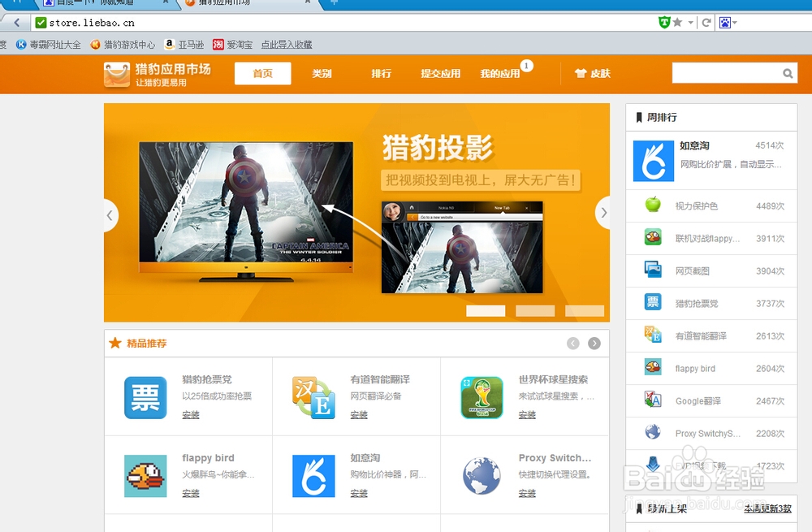Click the green security check icon in address bar
This screenshot has width=812, height=532.
(41, 22)
